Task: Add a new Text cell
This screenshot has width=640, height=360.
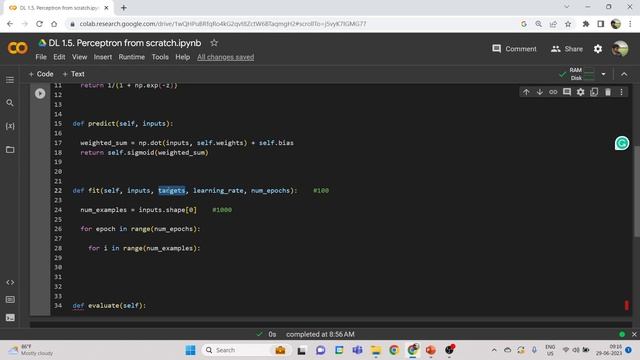Action: 73,74
